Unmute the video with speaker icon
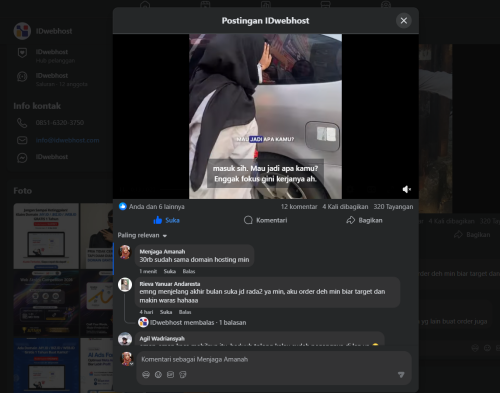500x393 pixels. point(406,189)
